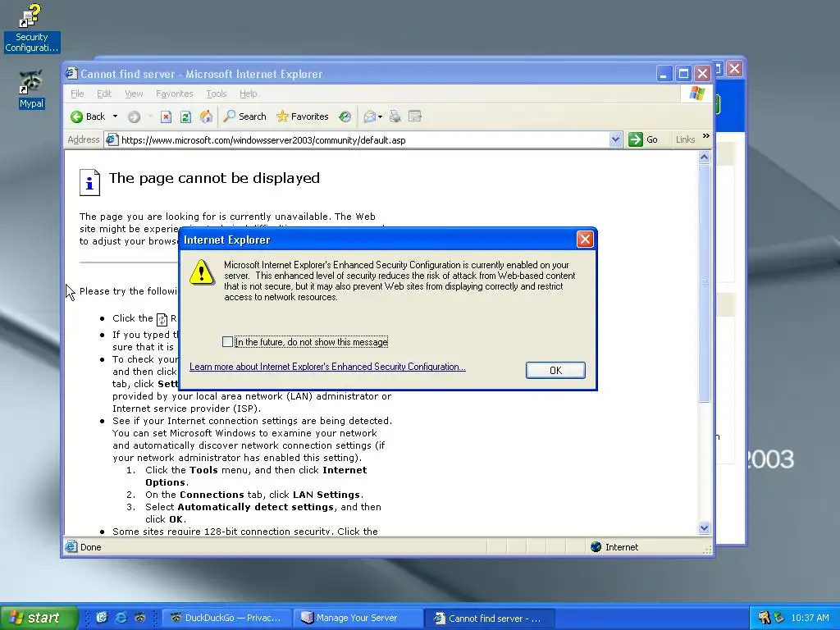The height and width of the screenshot is (630, 840).
Task: Click the Start button
Action: coord(39,618)
